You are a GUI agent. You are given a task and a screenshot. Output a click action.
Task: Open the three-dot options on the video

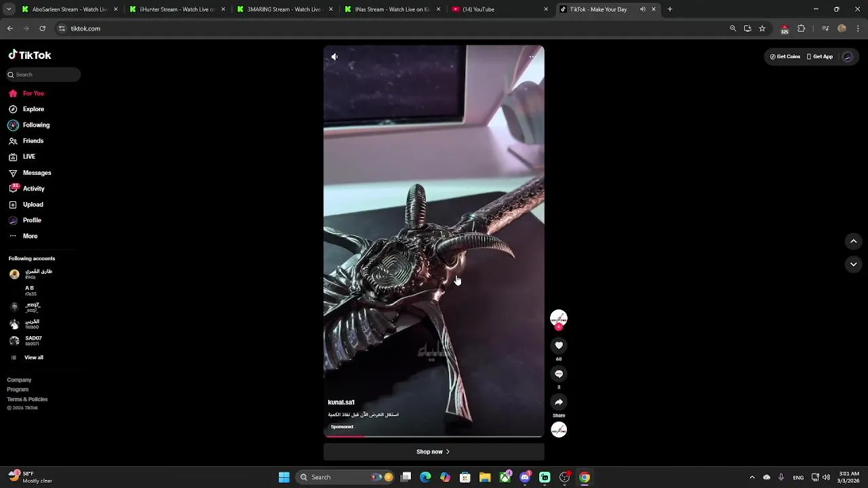click(x=532, y=57)
